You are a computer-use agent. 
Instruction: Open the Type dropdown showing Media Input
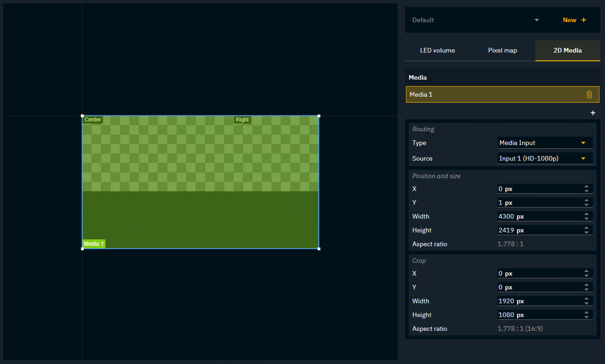(x=545, y=143)
